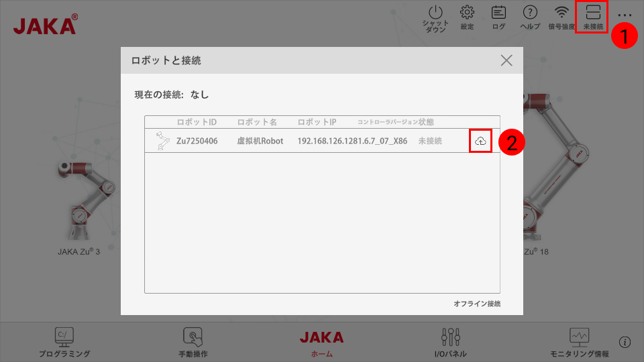
Task: Click the ロボットIP column header
Action: 317,122
